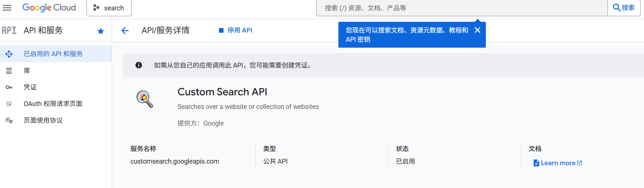Toggle the pin star next to API 和服务
Viewport: 644px width, 188px height.
(101, 31)
